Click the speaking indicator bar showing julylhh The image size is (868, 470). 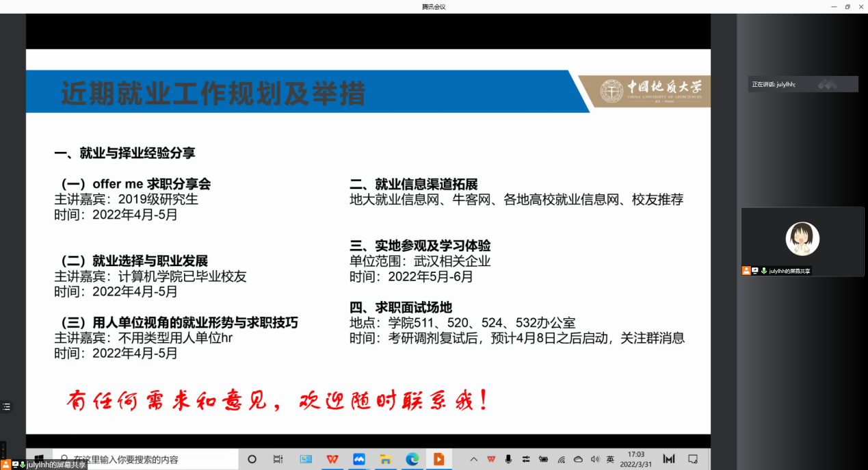click(802, 84)
